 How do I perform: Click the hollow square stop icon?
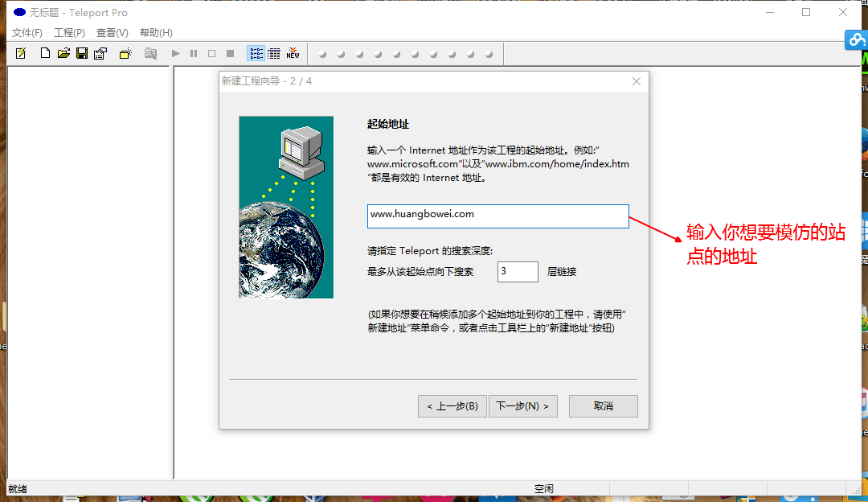pos(212,53)
